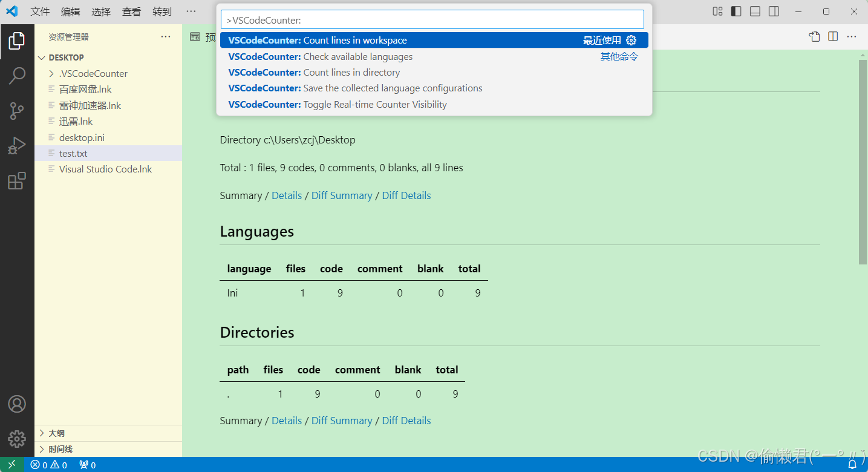Viewport: 868px width, 472px height.
Task: Click the ports forwarded indicator in status bar
Action: point(88,465)
